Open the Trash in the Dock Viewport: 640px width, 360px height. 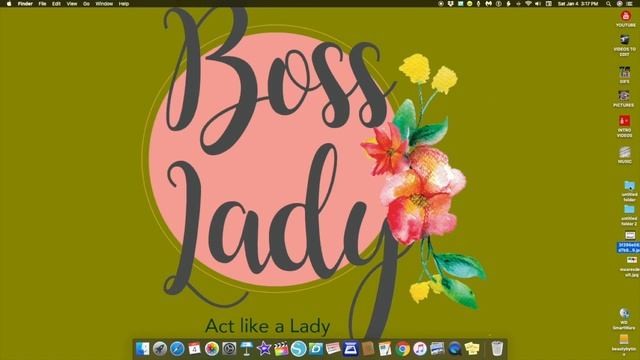(497, 349)
